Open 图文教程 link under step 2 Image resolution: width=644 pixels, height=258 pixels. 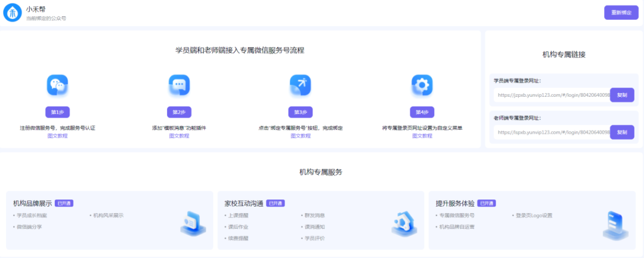[179, 136]
